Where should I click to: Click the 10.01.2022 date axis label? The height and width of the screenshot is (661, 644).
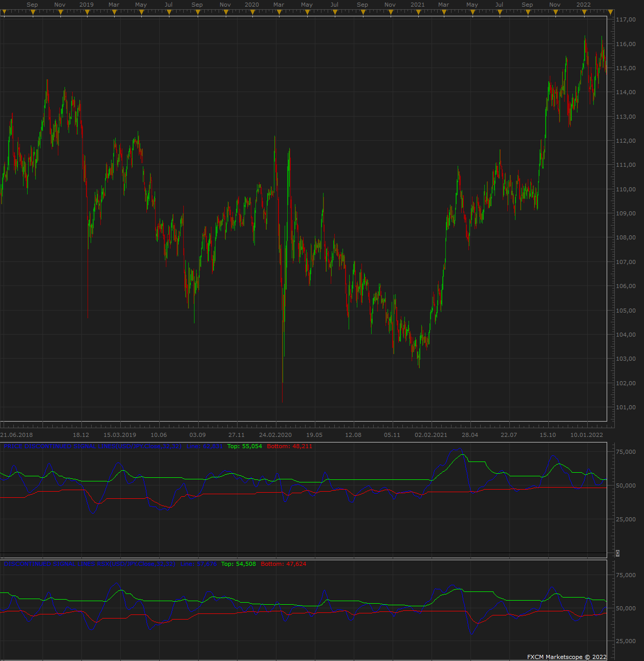(x=587, y=435)
